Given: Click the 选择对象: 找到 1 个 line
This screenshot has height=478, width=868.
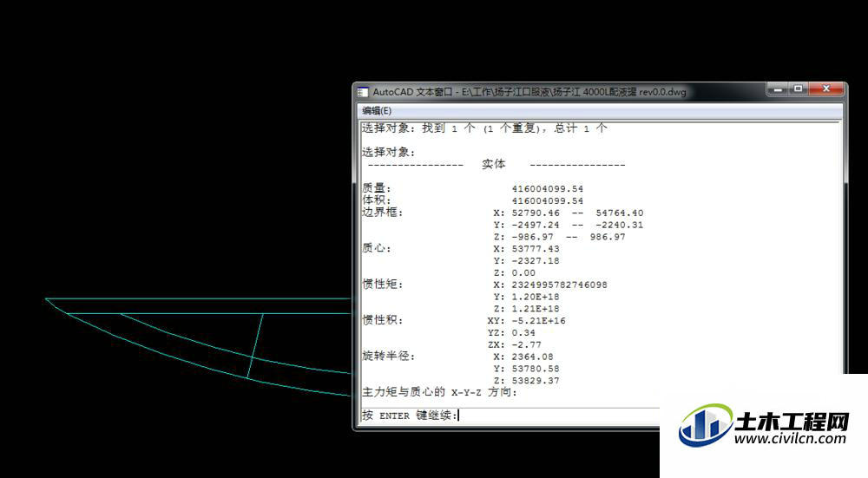Looking at the screenshot, I should [485, 128].
